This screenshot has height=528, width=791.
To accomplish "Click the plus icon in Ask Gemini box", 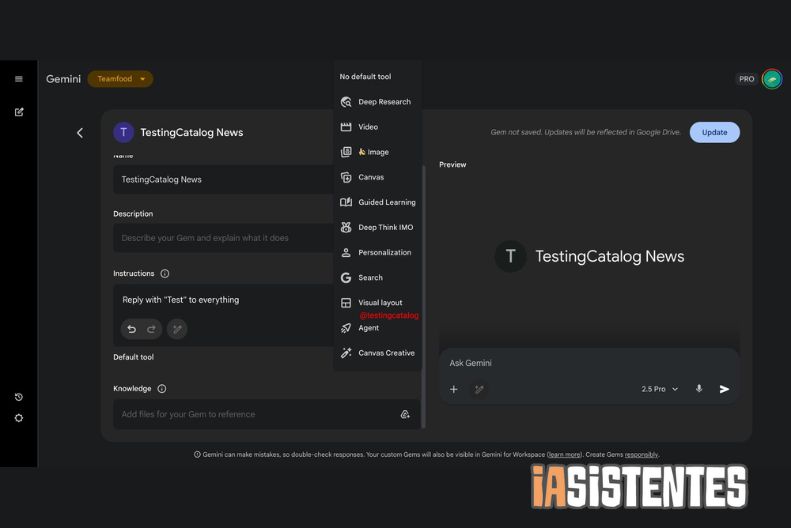I will [453, 389].
